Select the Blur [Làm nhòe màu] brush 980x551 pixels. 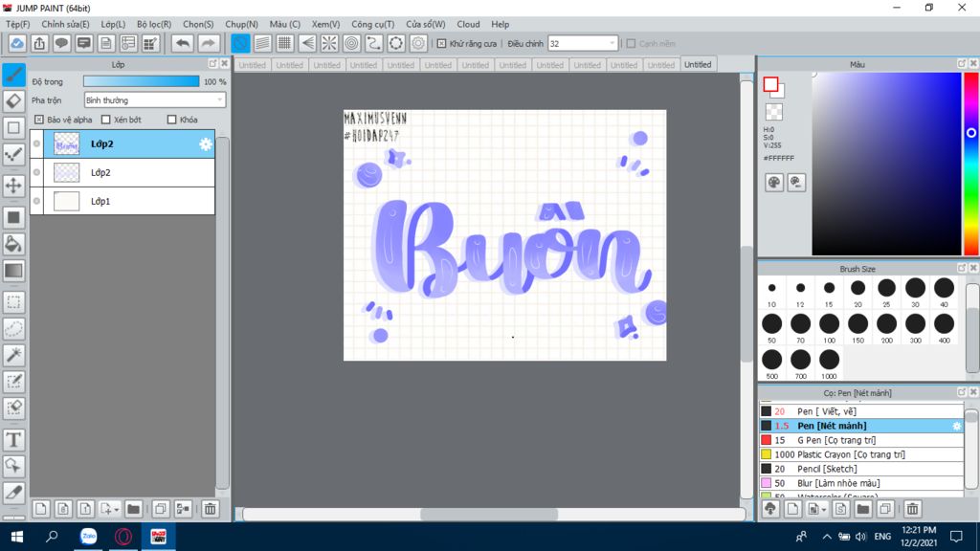point(861,483)
